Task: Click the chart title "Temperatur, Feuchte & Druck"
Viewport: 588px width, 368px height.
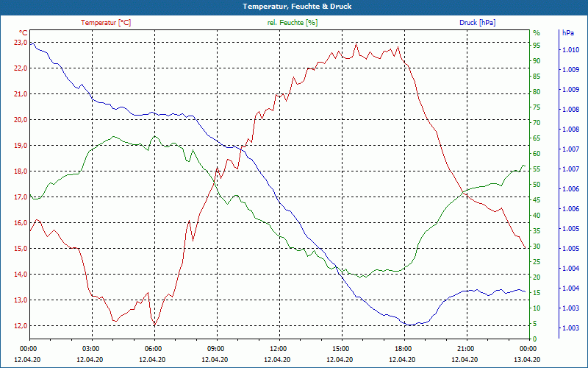Action: [x=297, y=7]
